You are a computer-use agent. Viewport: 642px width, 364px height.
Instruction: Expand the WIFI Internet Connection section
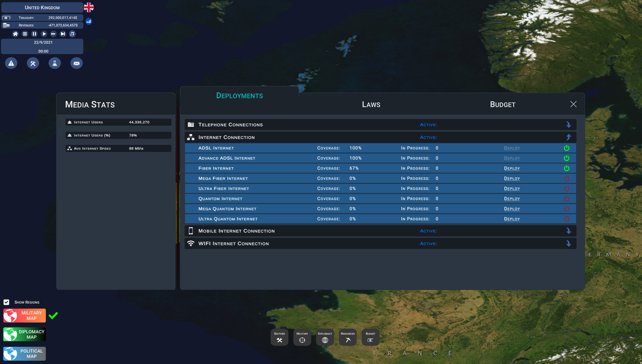point(568,244)
